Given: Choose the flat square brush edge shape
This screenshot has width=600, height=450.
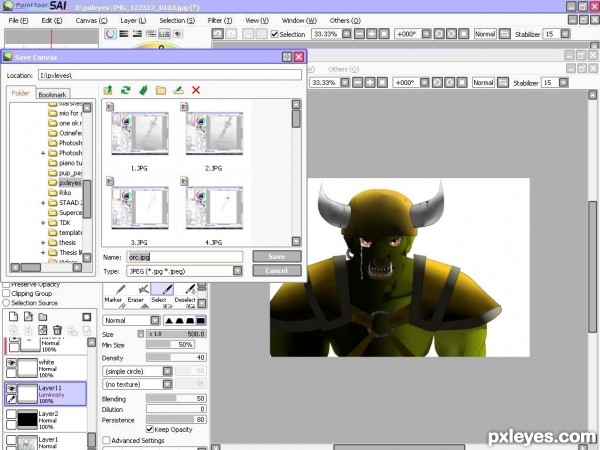Looking at the screenshot, I should [x=201, y=320].
